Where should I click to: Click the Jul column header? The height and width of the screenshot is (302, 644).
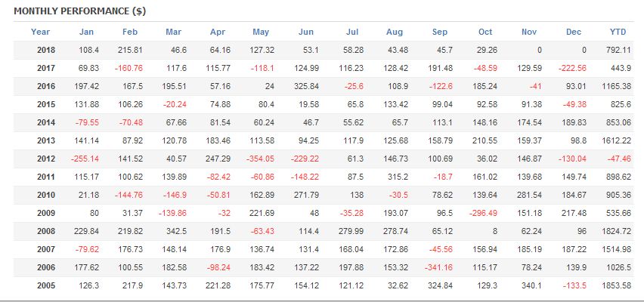(351, 32)
